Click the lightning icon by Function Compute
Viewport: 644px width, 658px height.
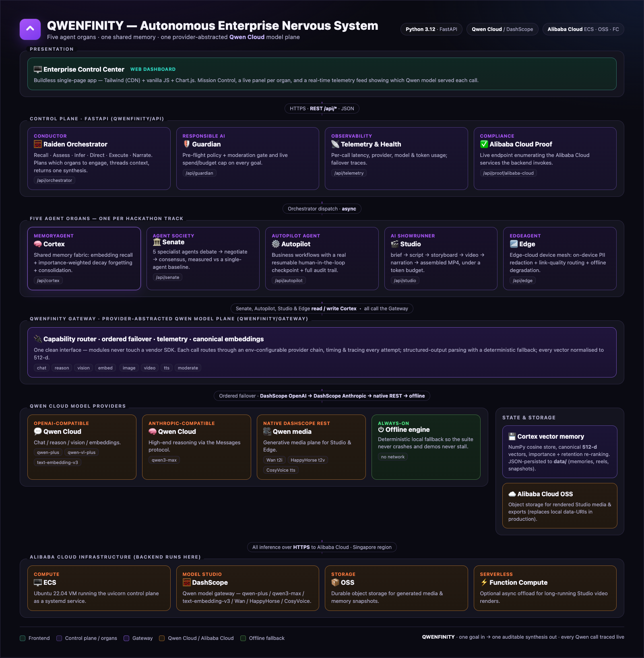pos(484,582)
